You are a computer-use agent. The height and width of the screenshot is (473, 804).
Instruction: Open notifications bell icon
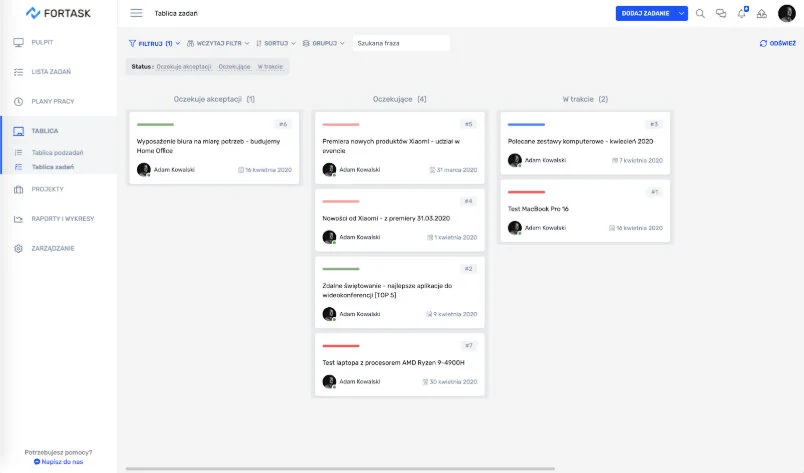[741, 14]
